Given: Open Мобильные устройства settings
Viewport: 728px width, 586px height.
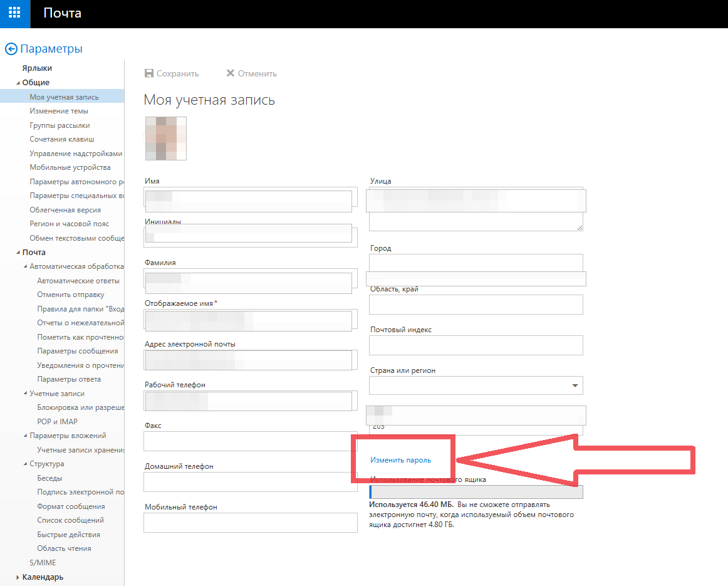Looking at the screenshot, I should click(x=70, y=167).
